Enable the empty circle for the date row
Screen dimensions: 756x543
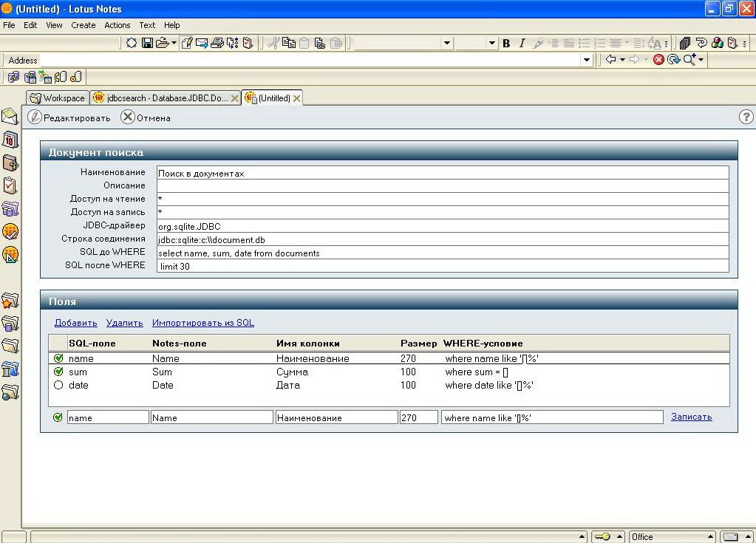coord(58,385)
